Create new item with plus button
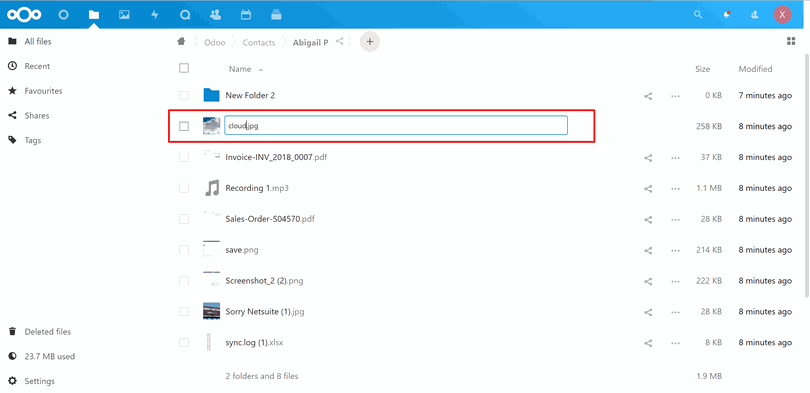The height and width of the screenshot is (393, 810). [x=370, y=42]
